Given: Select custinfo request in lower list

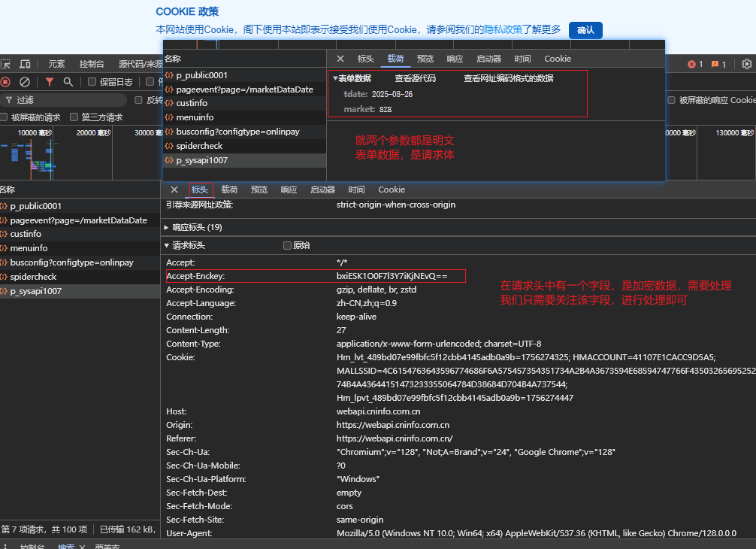Looking at the screenshot, I should coord(80,234).
